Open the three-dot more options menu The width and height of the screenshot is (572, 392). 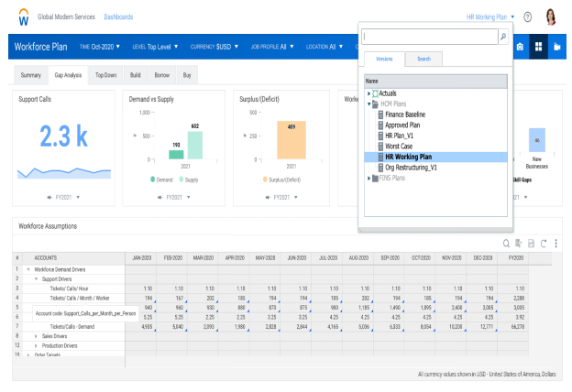[555, 244]
